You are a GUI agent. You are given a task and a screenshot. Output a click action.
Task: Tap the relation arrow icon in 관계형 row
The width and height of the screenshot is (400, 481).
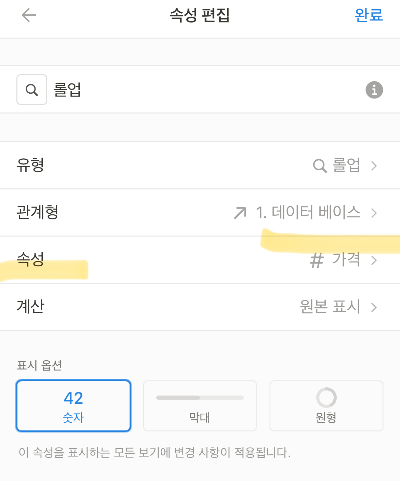[240, 213]
